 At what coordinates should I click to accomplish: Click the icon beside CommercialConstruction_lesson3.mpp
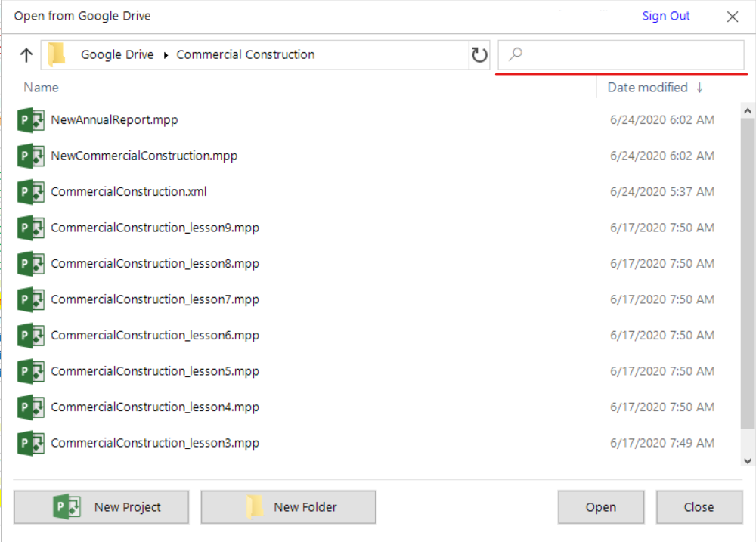tap(31, 443)
